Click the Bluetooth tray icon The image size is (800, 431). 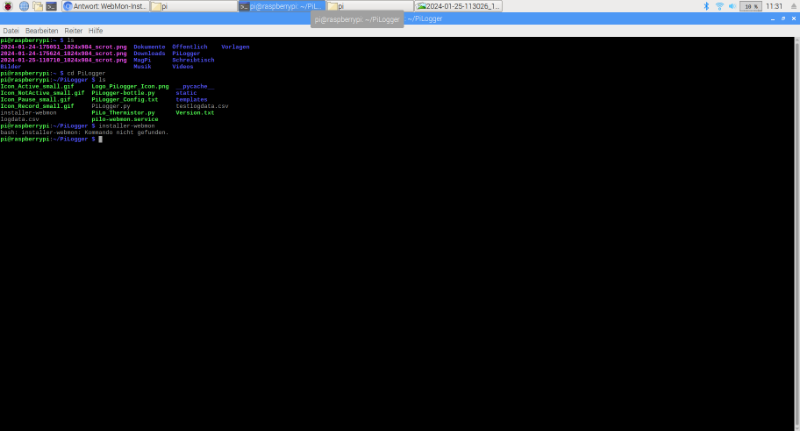705,6
